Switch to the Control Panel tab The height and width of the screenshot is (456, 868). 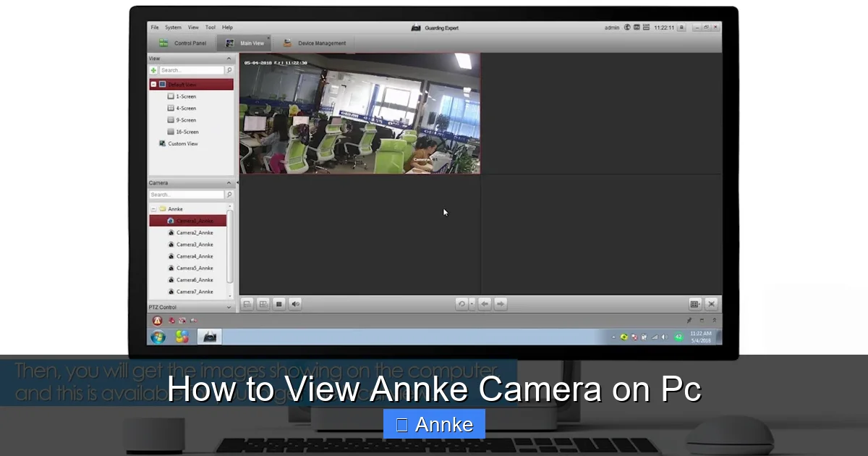click(182, 43)
